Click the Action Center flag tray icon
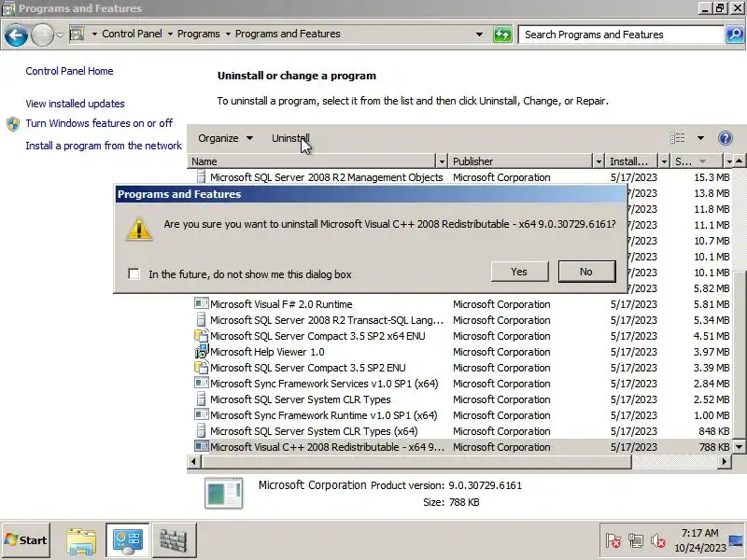The height and width of the screenshot is (560, 747). [613, 541]
